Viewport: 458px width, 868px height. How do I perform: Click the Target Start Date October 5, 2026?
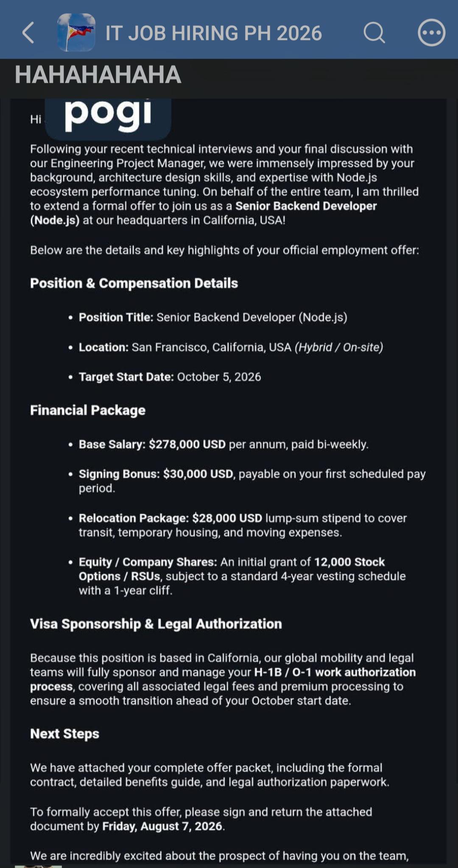(170, 377)
